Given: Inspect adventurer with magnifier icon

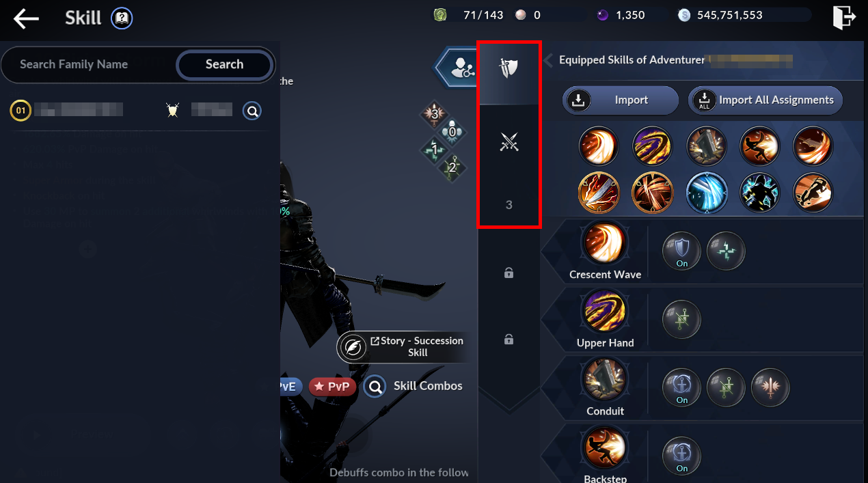Looking at the screenshot, I should click(252, 110).
